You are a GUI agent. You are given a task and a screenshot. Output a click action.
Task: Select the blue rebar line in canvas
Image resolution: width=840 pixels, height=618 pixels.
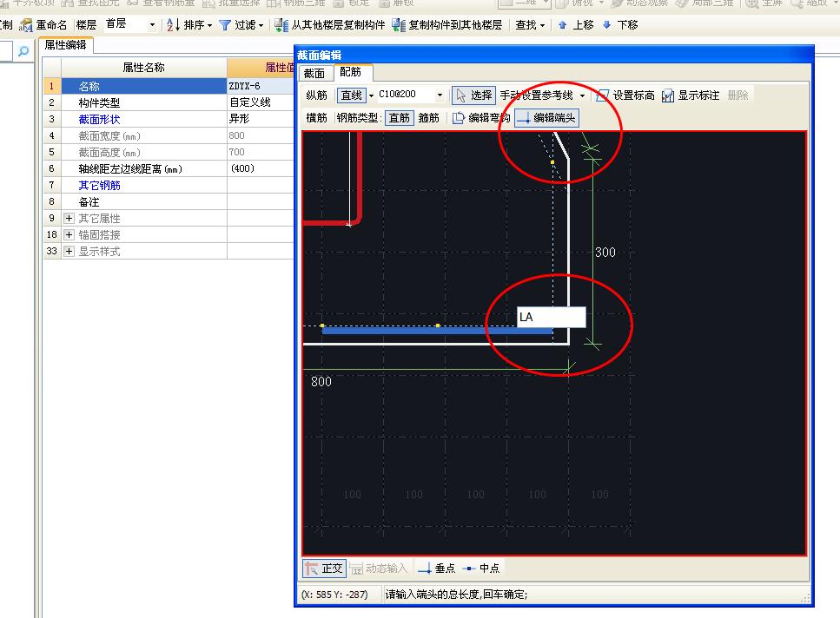click(x=437, y=332)
